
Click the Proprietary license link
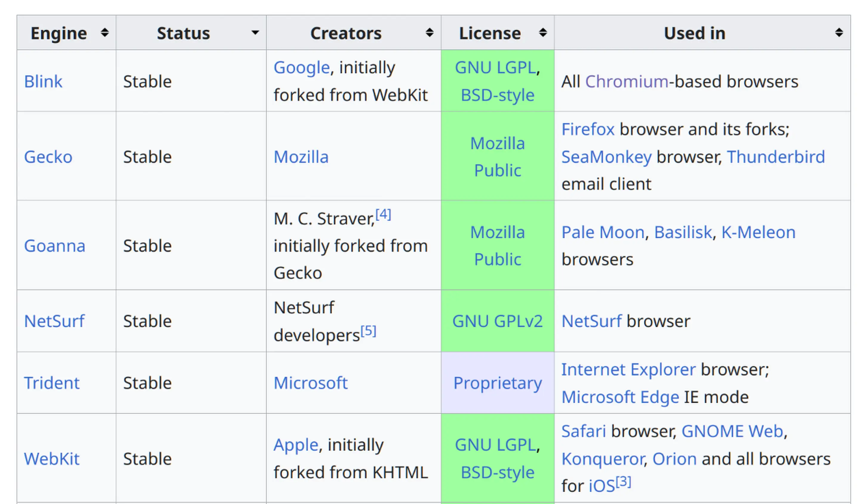click(x=497, y=383)
